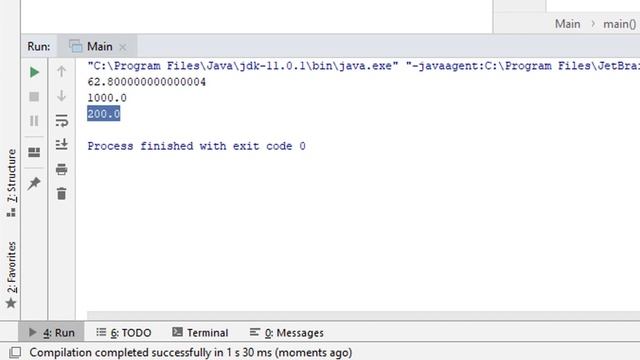The width and height of the screenshot is (640, 360).
Task: Click the Process finished with exit code 0 line
Action: click(x=196, y=146)
